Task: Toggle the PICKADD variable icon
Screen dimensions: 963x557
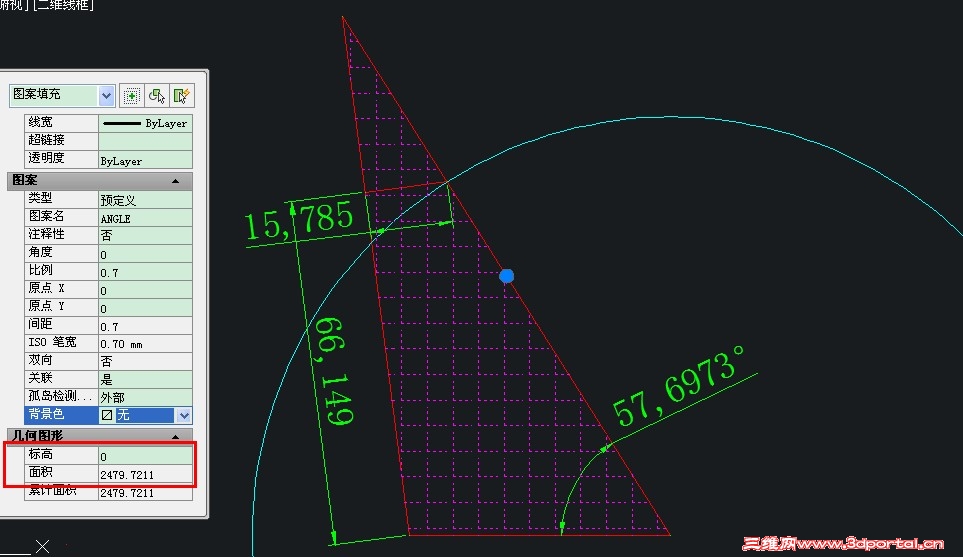Action: pyautogui.click(x=131, y=95)
